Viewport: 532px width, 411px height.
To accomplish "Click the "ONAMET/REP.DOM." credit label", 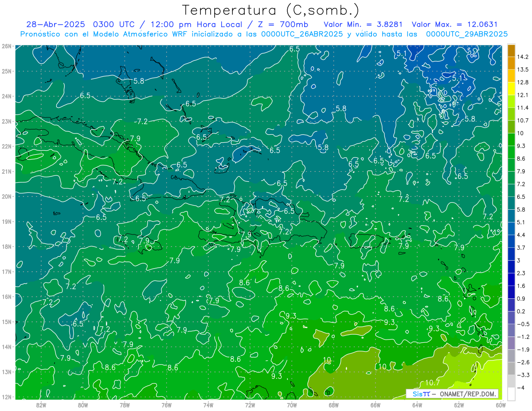I will 467,394.
